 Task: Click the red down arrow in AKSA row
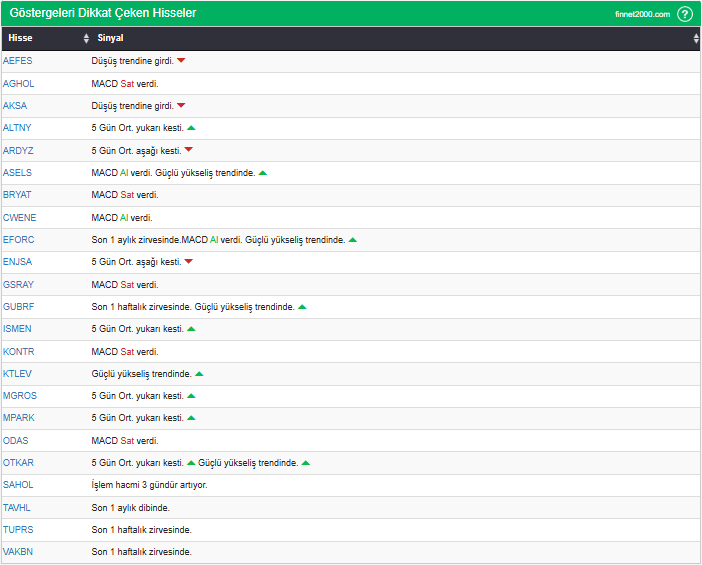181,106
